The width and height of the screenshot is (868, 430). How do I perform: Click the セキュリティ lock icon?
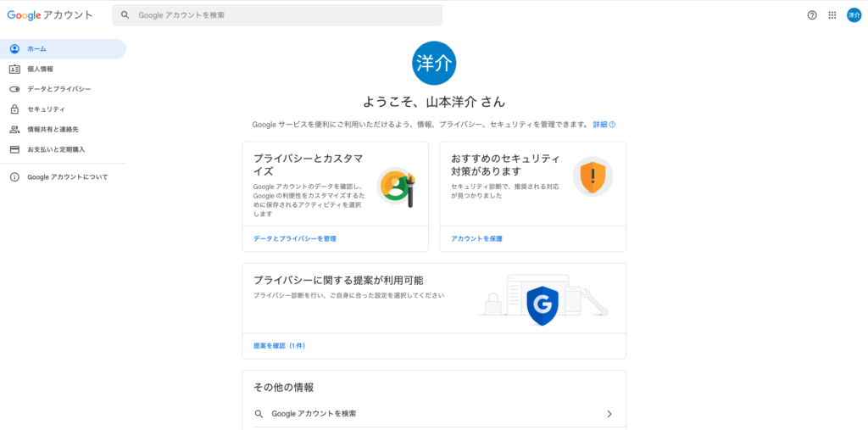pyautogui.click(x=15, y=109)
